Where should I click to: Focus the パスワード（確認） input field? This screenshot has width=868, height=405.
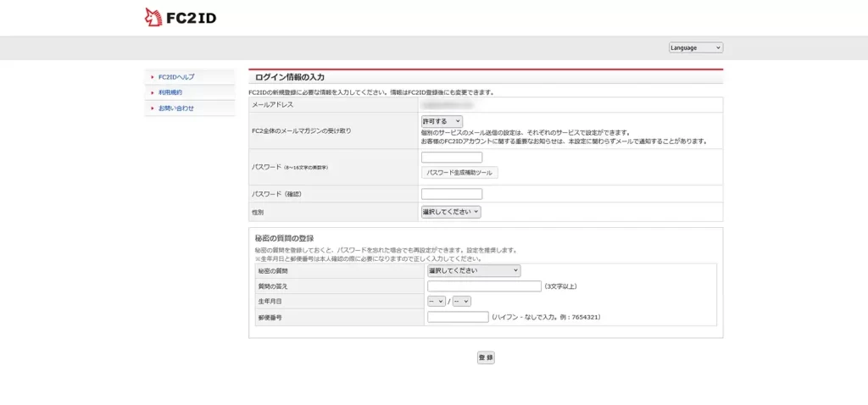[451, 194]
